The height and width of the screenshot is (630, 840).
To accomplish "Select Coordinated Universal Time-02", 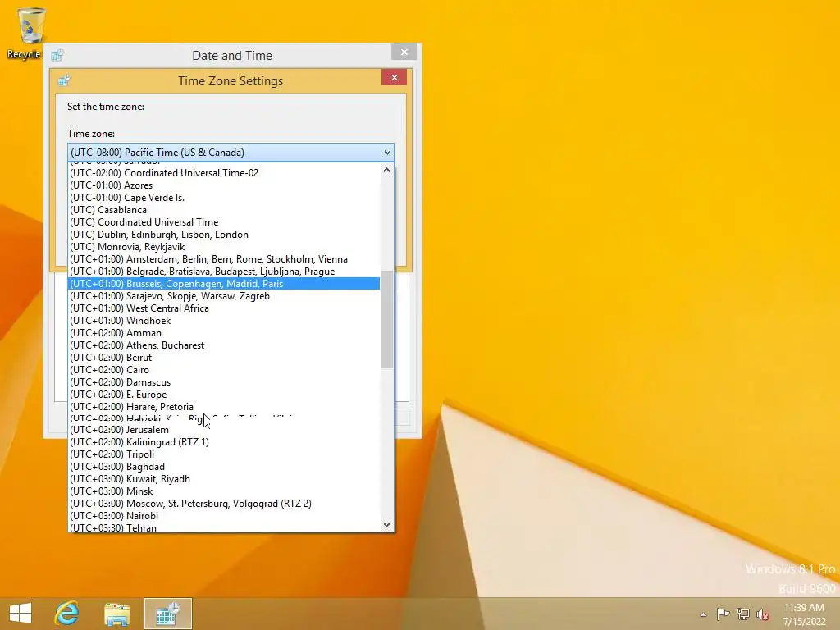I will coord(224,173).
